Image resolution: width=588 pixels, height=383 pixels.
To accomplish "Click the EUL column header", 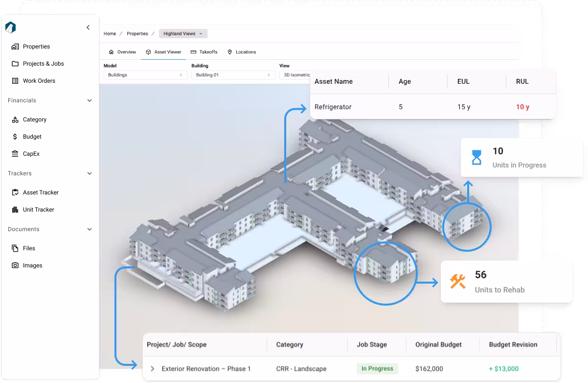I will tap(463, 82).
